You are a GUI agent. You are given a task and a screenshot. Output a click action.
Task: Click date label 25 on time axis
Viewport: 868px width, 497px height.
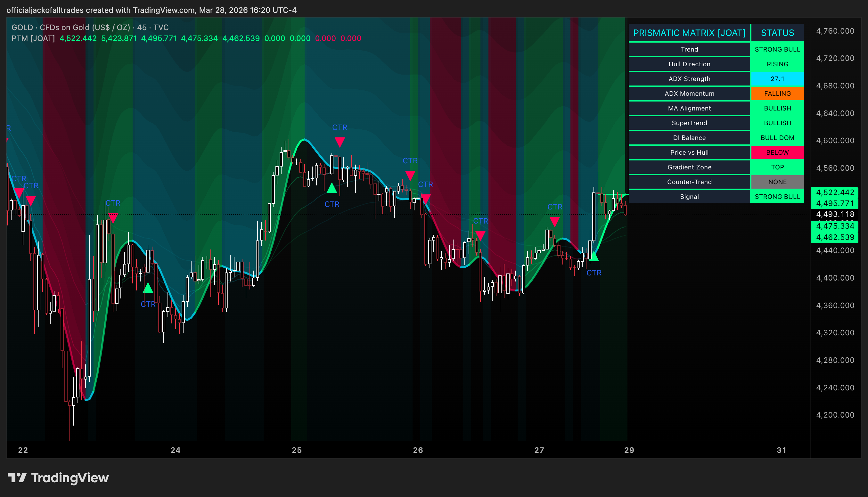pyautogui.click(x=297, y=450)
